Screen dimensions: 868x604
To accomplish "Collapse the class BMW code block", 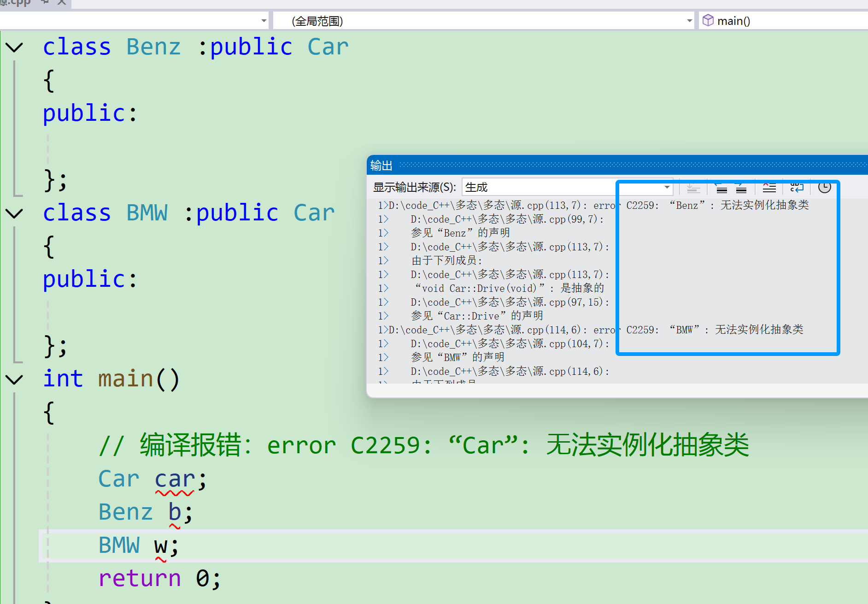I will pos(14,213).
